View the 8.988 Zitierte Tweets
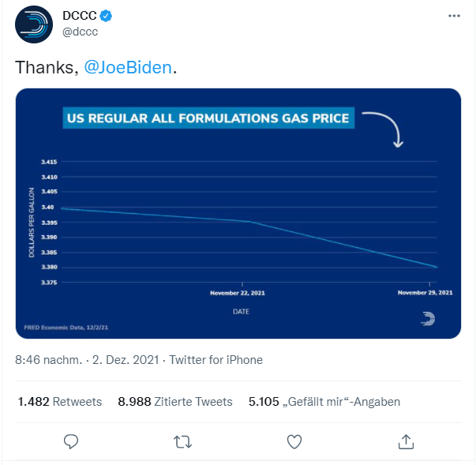The width and height of the screenshot is (476, 465). [x=175, y=402]
